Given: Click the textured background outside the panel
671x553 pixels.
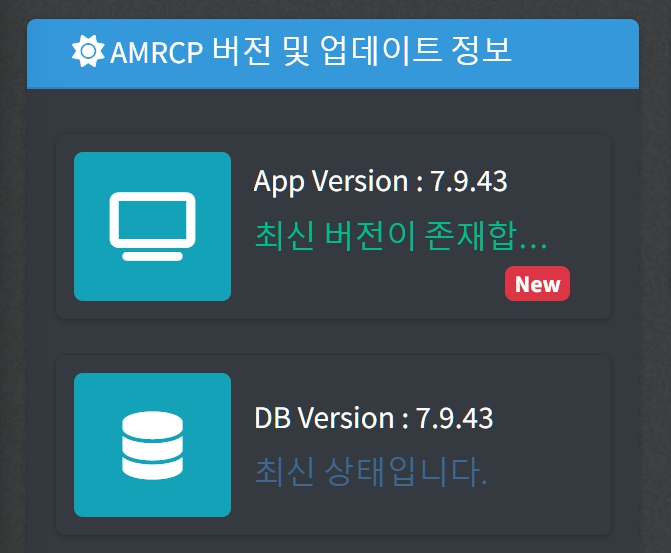Looking at the screenshot, I should pyautogui.click(x=12, y=300).
